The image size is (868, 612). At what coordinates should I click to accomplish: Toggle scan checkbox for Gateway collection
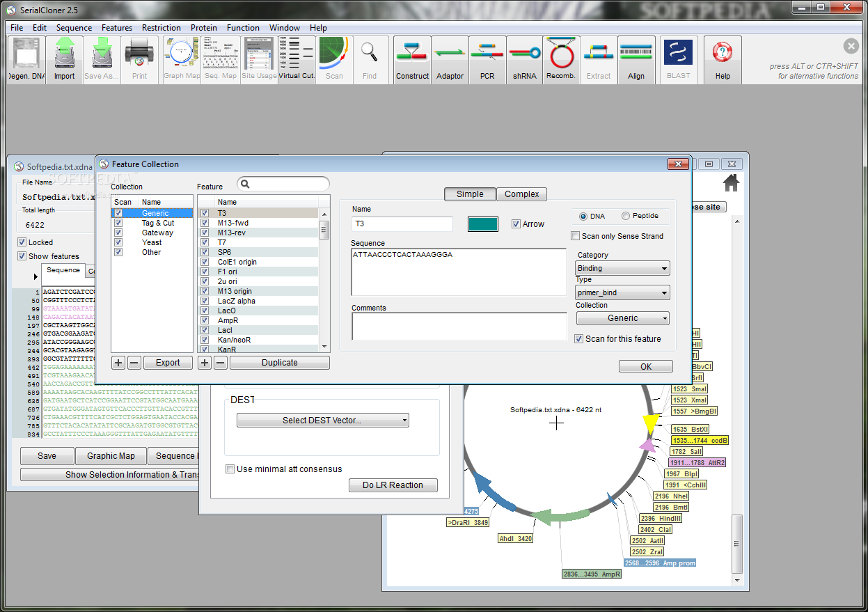tap(118, 233)
